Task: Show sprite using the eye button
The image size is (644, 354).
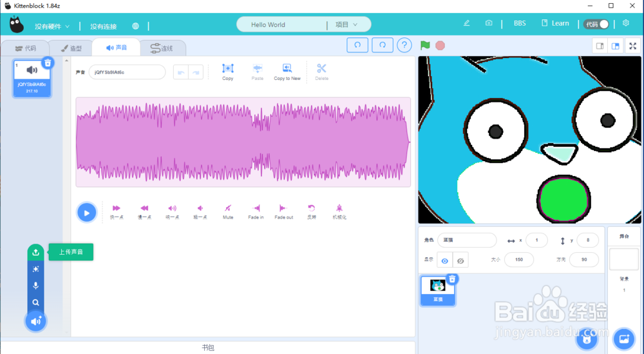Action: [x=445, y=261]
